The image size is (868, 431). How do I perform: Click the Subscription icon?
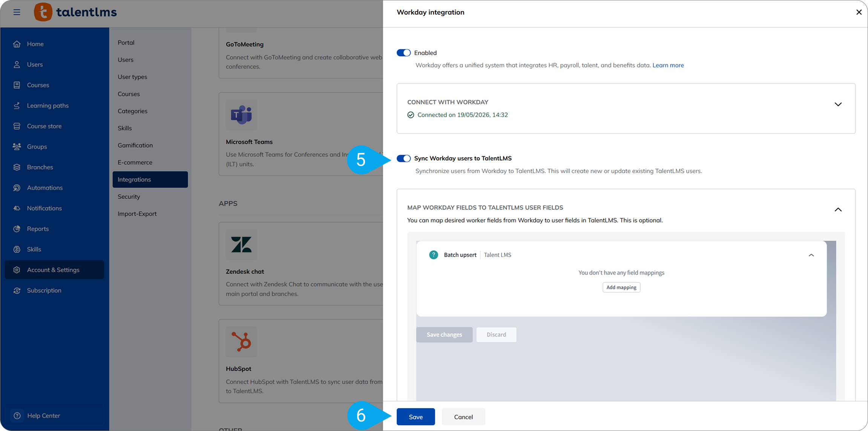point(17,290)
